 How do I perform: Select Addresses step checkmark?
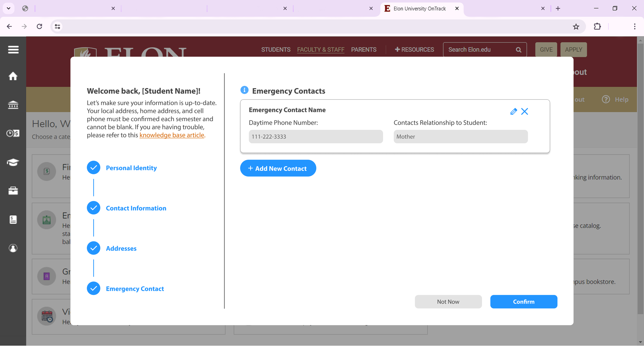(x=94, y=248)
